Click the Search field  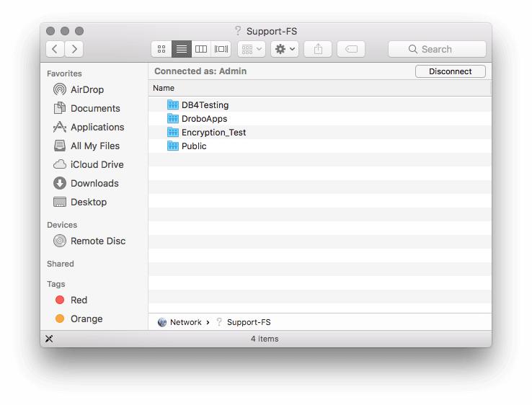(x=437, y=49)
